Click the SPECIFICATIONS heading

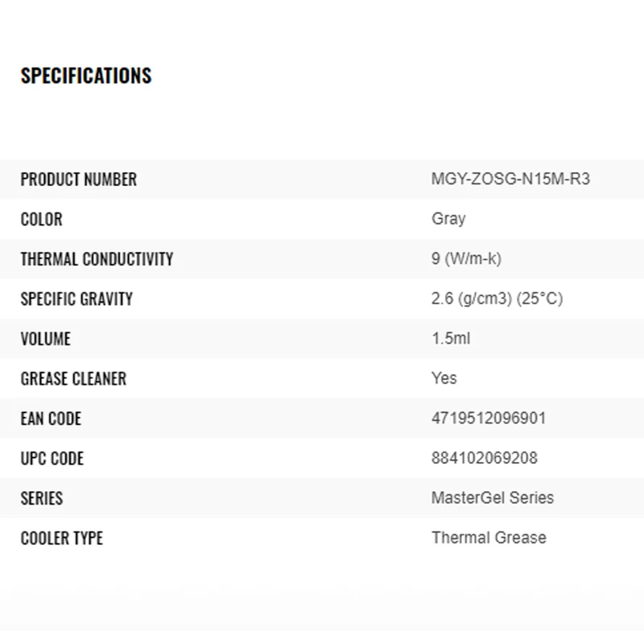tap(86, 76)
